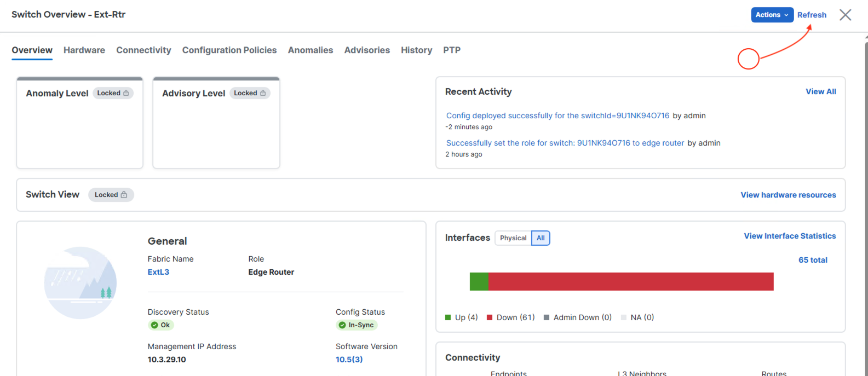Click the management IP 10.3.29.10
This screenshot has width=868, height=376.
point(167,360)
